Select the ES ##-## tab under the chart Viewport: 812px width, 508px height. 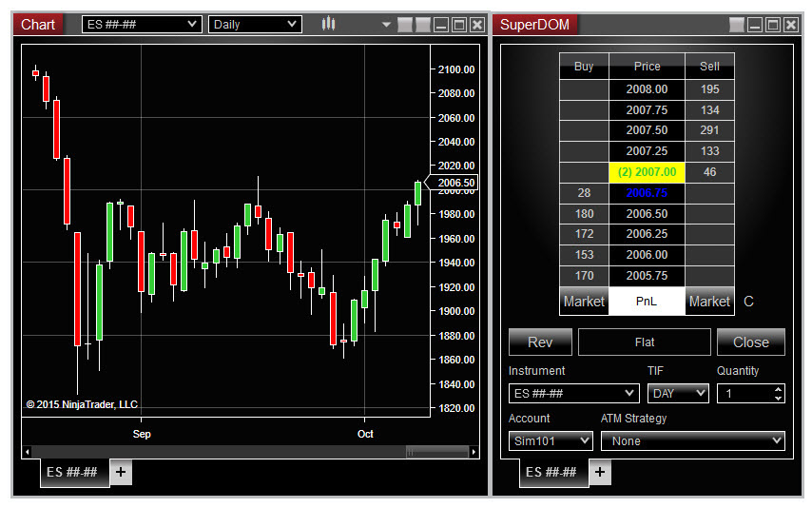coord(74,472)
